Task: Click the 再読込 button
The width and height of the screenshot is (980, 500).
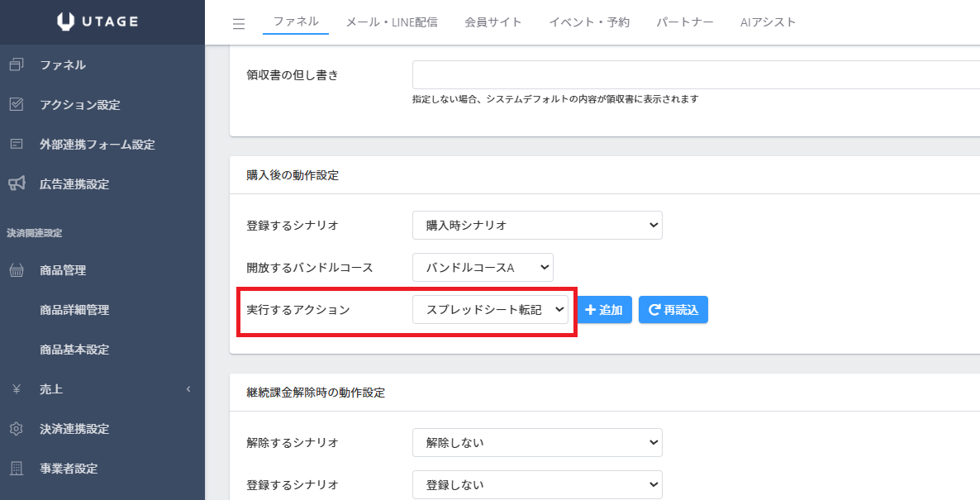Action: point(673,310)
